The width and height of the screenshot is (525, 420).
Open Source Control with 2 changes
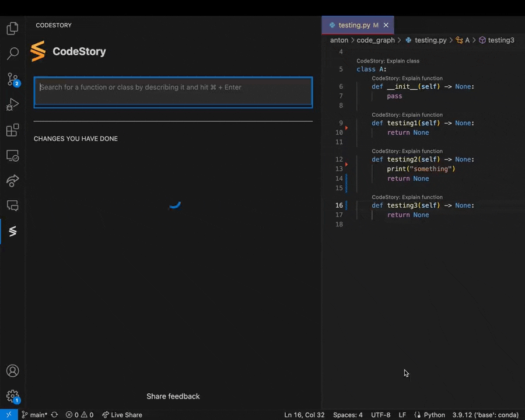(x=13, y=80)
